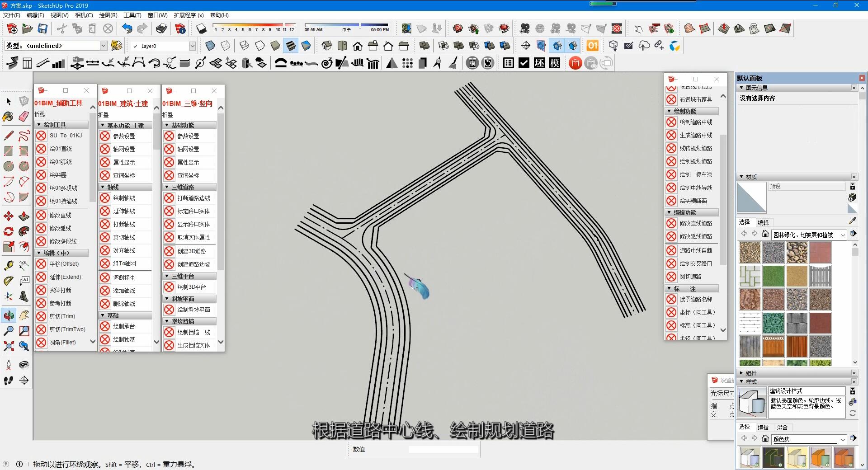Choose the pink Eraser tool
This screenshot has height=470, width=868.
[x=24, y=117]
